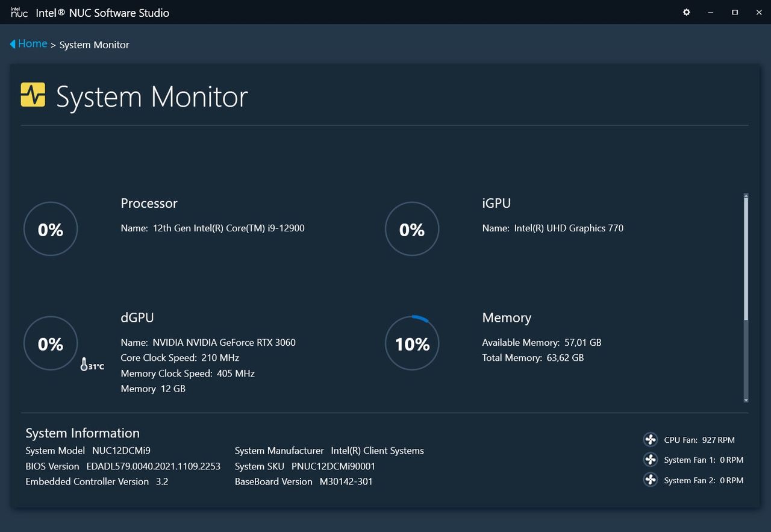Click the scrollbar up arrow
This screenshot has height=532, width=771.
point(746,196)
